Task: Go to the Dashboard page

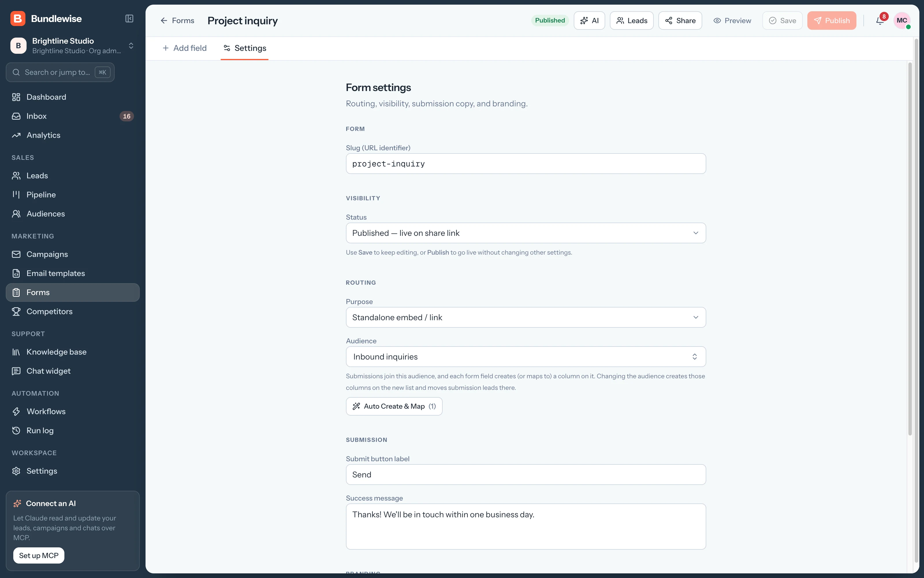Action: click(72, 97)
